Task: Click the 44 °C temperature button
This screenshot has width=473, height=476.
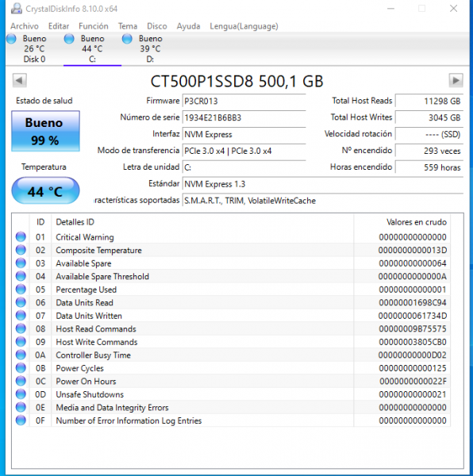Action: (45, 190)
